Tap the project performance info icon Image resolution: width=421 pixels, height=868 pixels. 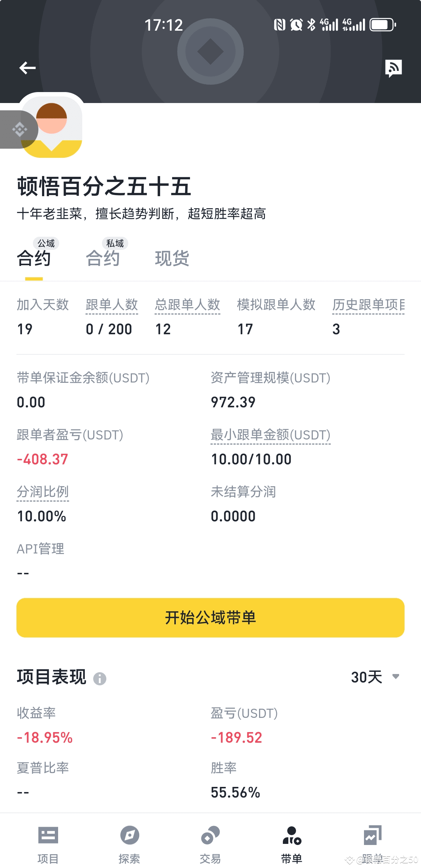pyautogui.click(x=100, y=679)
